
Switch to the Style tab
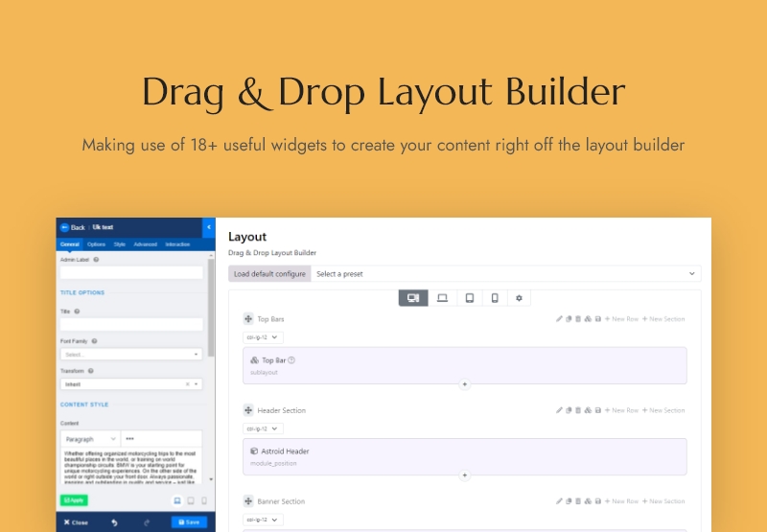point(119,244)
